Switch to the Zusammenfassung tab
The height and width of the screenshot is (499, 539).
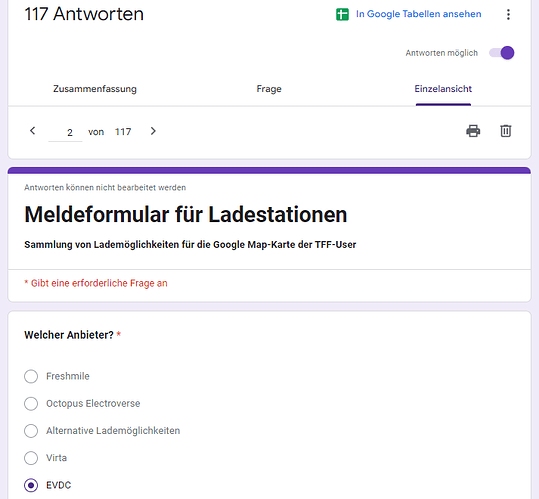pos(95,89)
